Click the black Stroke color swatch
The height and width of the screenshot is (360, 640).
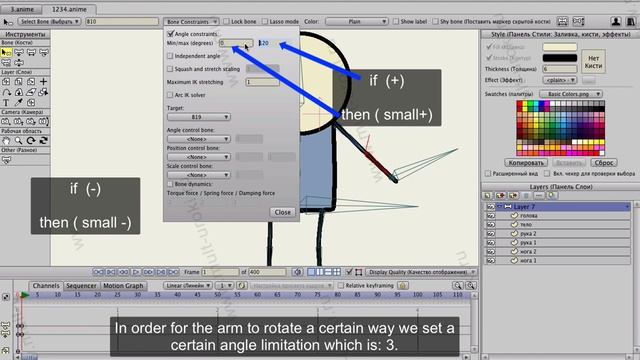[560, 58]
